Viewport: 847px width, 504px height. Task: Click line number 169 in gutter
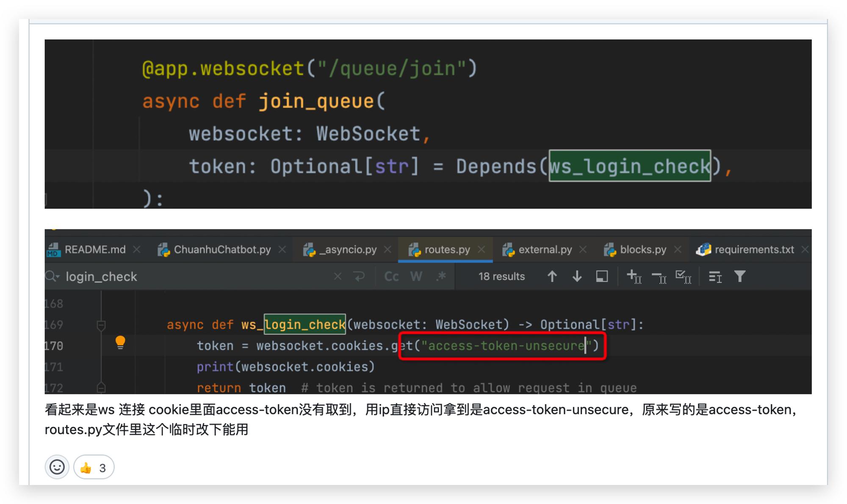pos(54,325)
